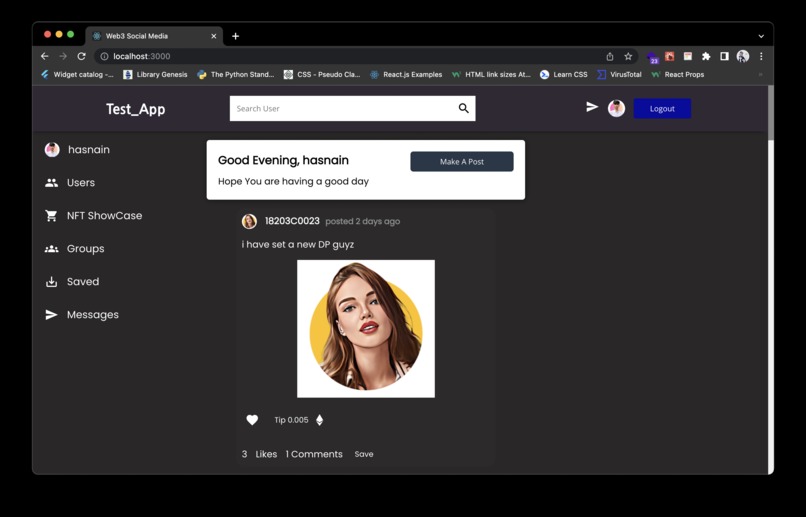806x517 pixels.
Task: Open the Learn CSS bookmark
Action: pyautogui.click(x=563, y=75)
